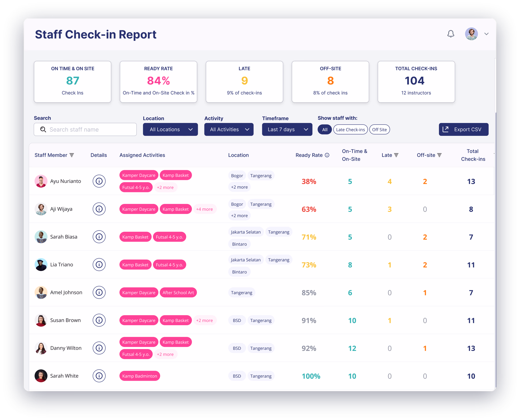Toggle the Late Check-ins filter pill

tap(350, 129)
